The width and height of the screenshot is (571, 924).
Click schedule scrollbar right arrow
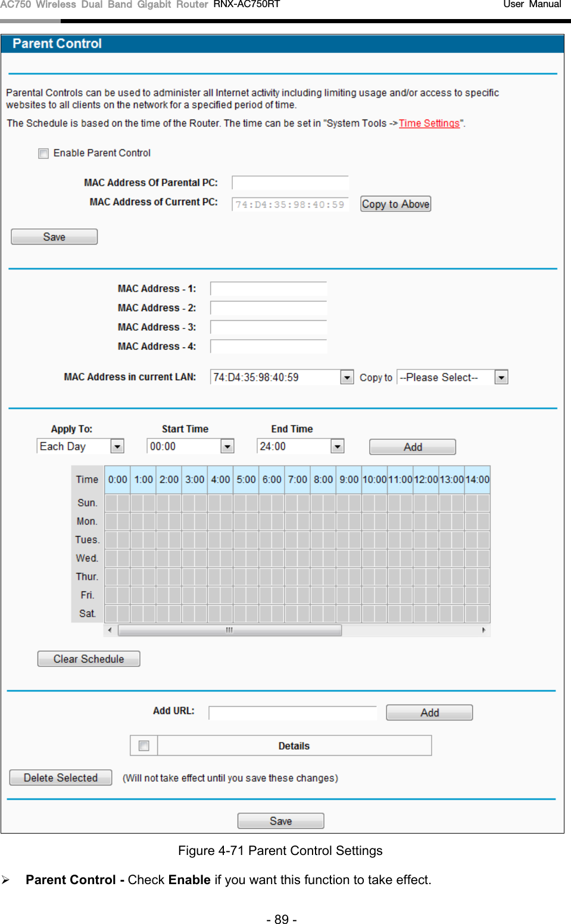point(484,630)
